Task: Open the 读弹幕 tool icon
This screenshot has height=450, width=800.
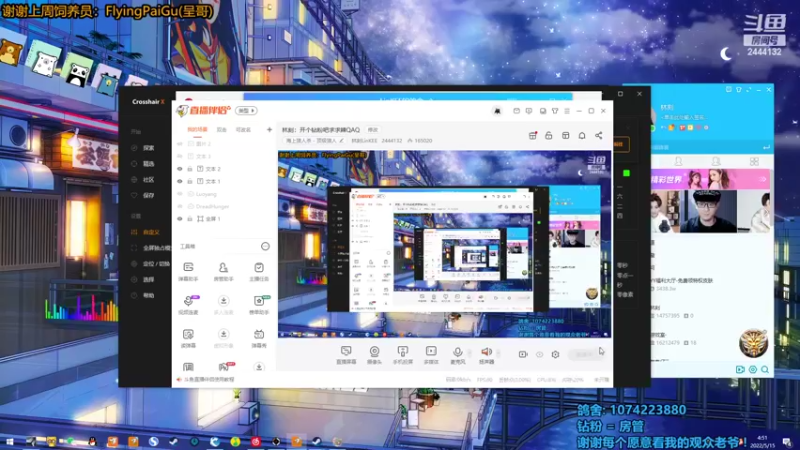Action: (x=188, y=334)
